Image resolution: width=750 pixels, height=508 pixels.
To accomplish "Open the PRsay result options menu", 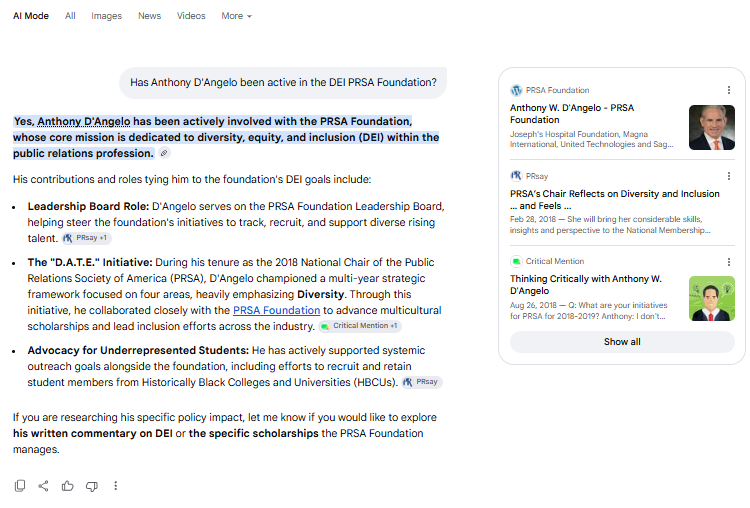I will pyautogui.click(x=728, y=176).
